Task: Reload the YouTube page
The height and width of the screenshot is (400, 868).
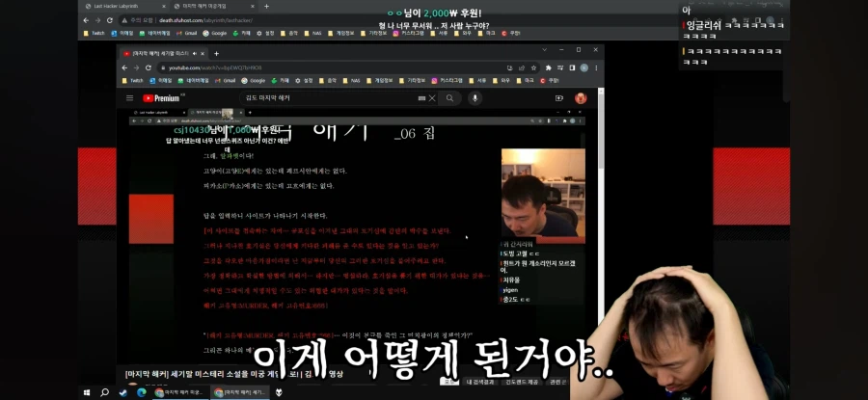Action: point(149,67)
